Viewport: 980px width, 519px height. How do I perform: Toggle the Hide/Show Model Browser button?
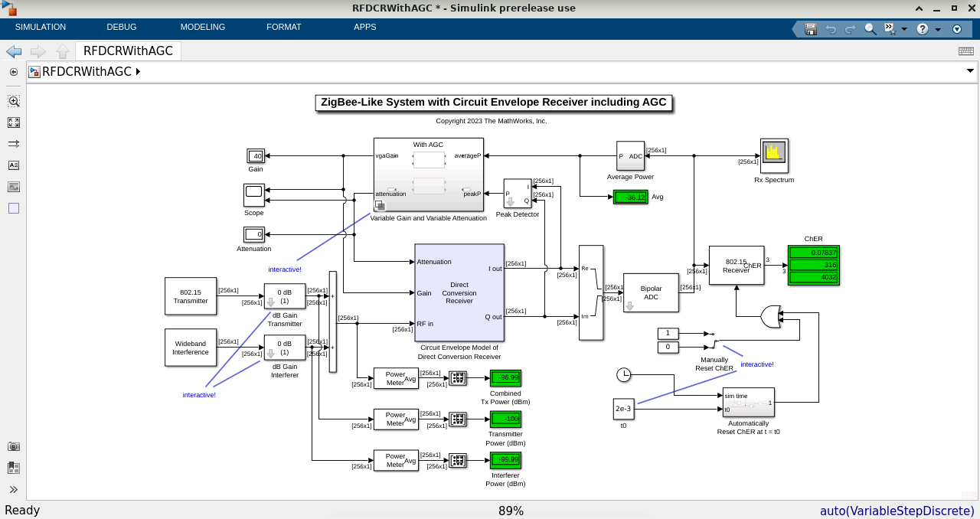tap(14, 72)
